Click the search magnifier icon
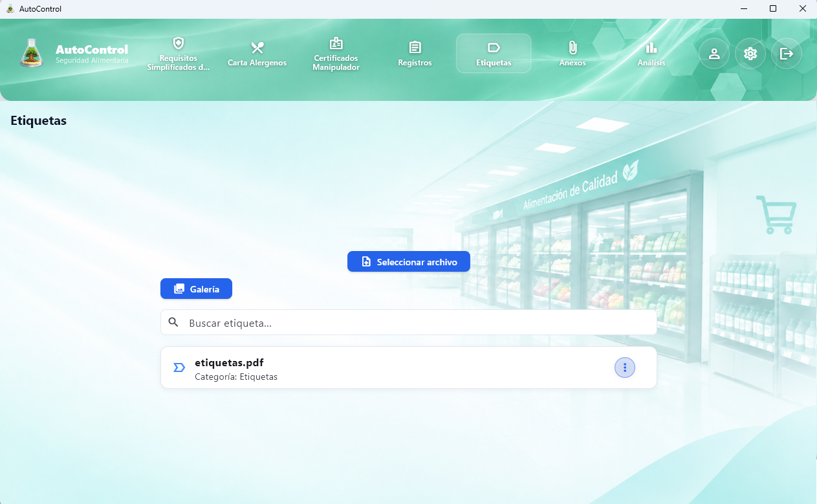 click(x=173, y=322)
